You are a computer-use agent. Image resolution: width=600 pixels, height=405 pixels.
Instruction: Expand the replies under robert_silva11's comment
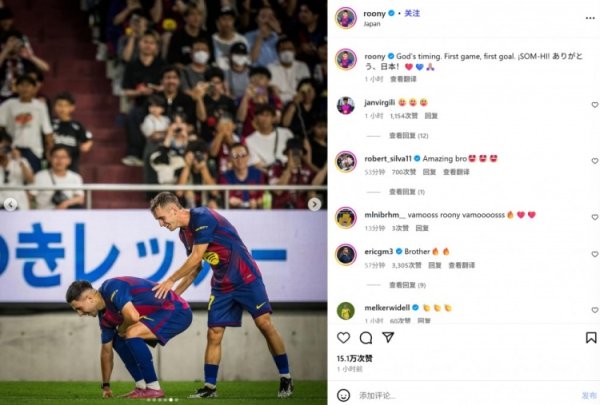pyautogui.click(x=407, y=192)
